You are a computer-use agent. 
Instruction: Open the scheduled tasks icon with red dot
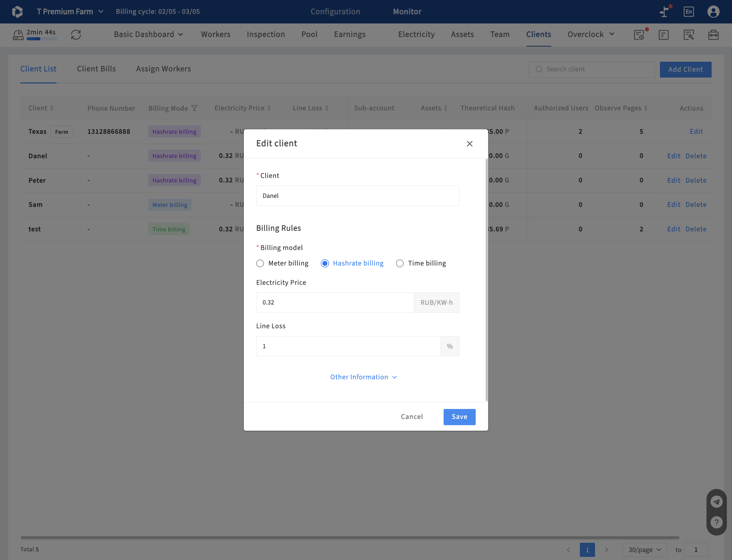[x=639, y=34]
